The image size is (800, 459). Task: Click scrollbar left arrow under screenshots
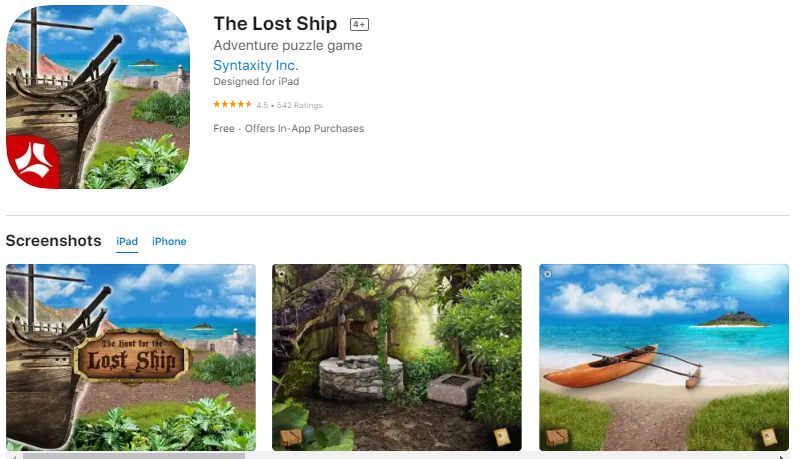click(14, 457)
